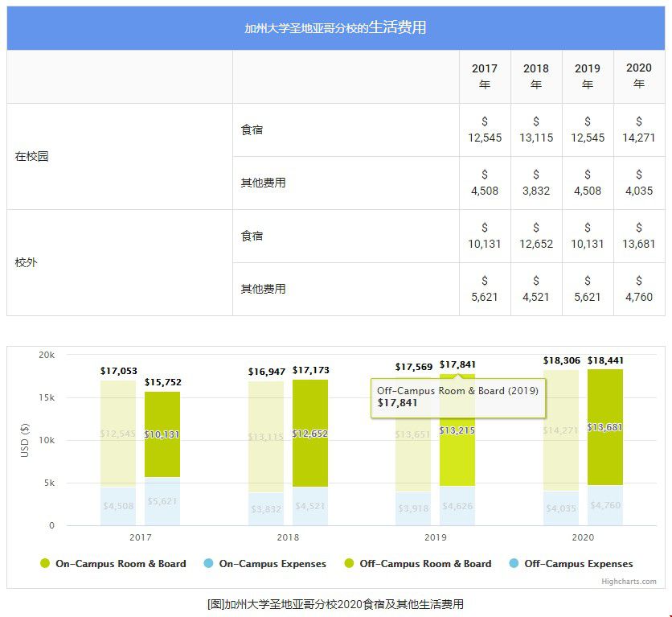
Task: Hide the On-Campus Expenses series via legend text
Action: [272, 564]
